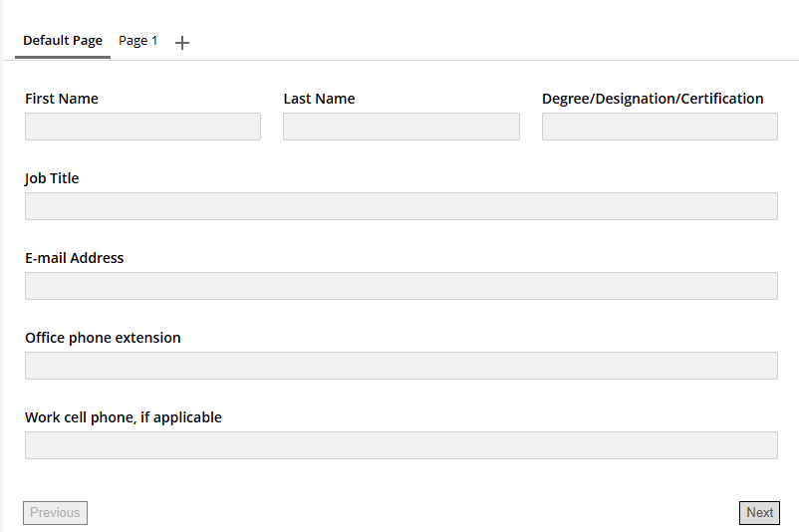Focus the E-mail Address field

[x=400, y=286]
